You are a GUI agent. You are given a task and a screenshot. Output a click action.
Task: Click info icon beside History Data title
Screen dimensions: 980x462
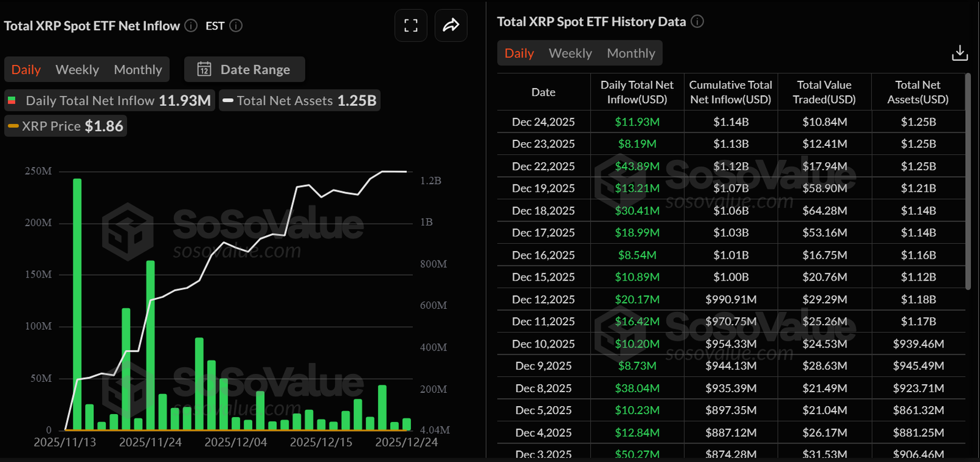pyautogui.click(x=697, y=21)
